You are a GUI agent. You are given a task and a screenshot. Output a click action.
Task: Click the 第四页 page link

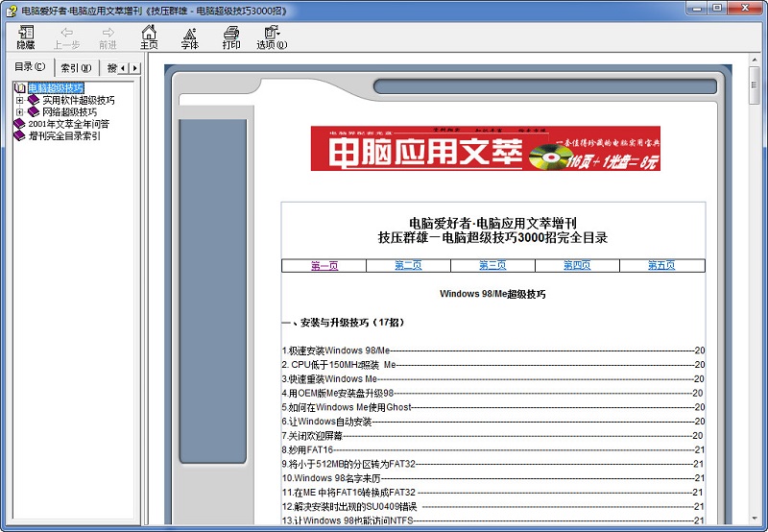tap(577, 266)
